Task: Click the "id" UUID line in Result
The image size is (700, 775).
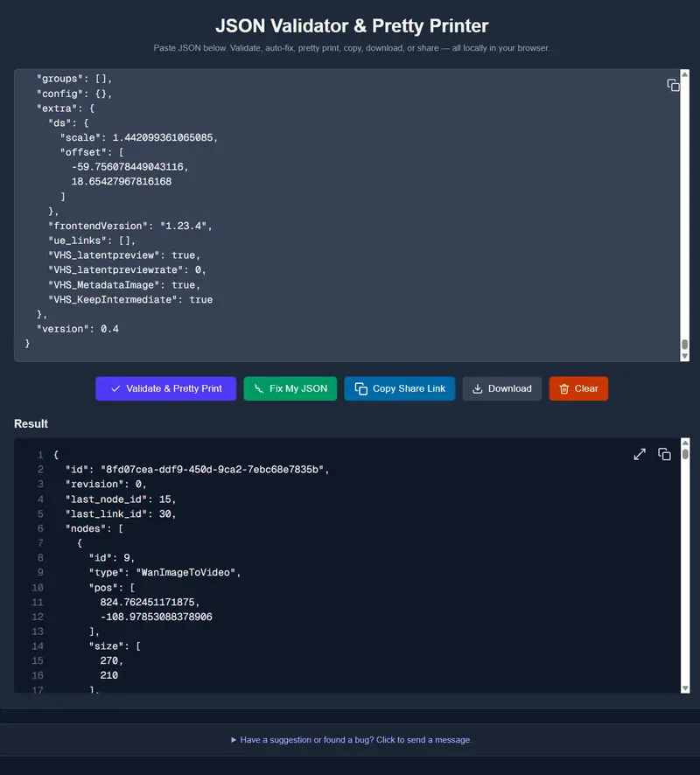Action: click(x=197, y=470)
